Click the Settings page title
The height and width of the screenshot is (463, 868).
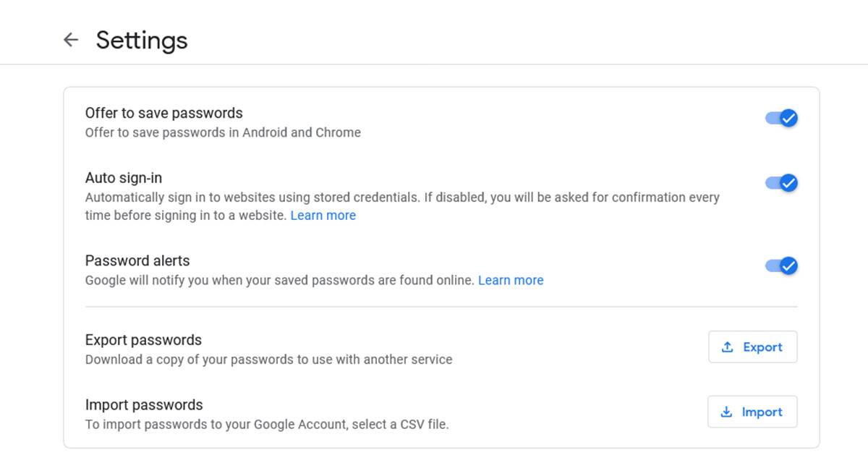[x=141, y=40]
